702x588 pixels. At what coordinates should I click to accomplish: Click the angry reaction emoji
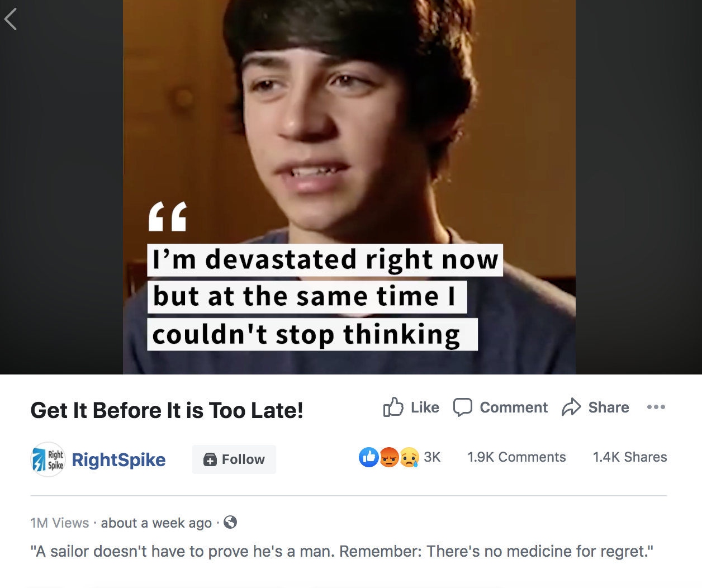click(x=389, y=457)
